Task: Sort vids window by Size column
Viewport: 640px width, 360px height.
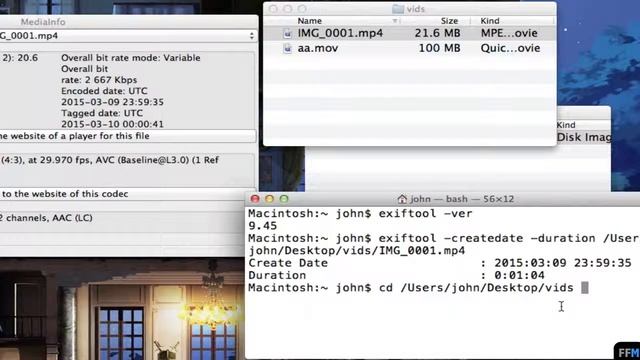Action: pos(449,21)
